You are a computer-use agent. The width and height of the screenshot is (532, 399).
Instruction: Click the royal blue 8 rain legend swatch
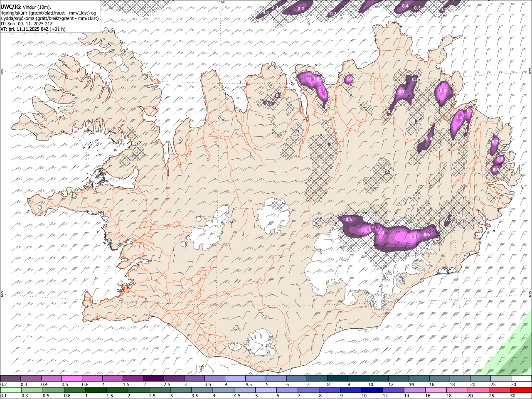(x=329, y=390)
